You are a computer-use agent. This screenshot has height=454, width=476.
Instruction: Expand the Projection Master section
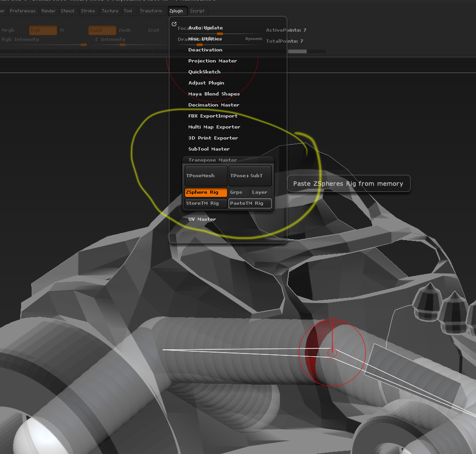pyautogui.click(x=213, y=61)
